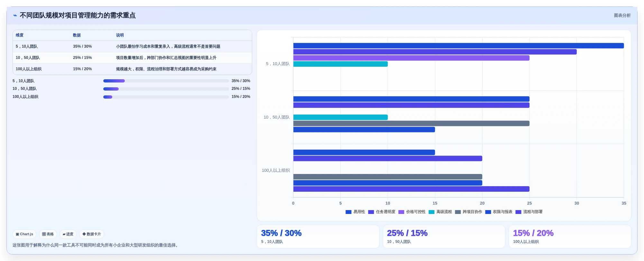Click the chart y-axis label 10，50人团队
Screen dimensions: 644x261
point(277,117)
